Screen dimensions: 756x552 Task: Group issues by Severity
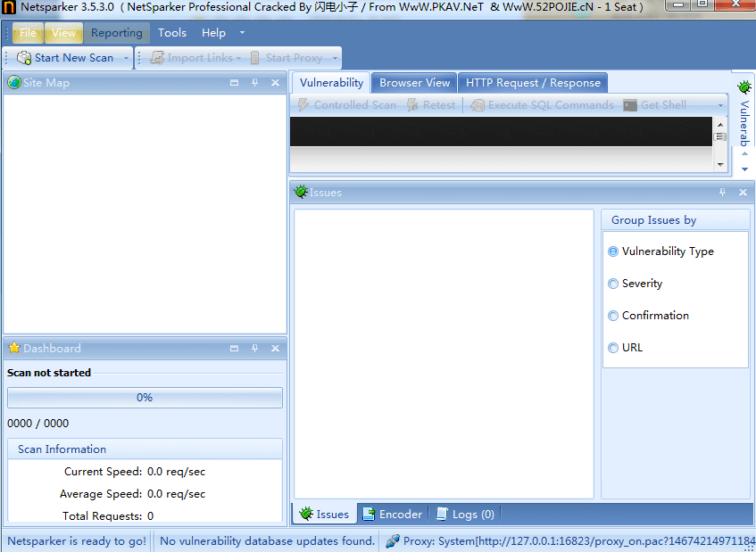click(x=613, y=284)
